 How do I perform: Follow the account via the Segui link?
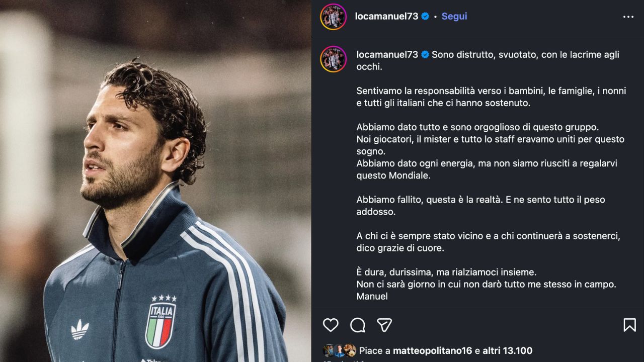pyautogui.click(x=454, y=16)
